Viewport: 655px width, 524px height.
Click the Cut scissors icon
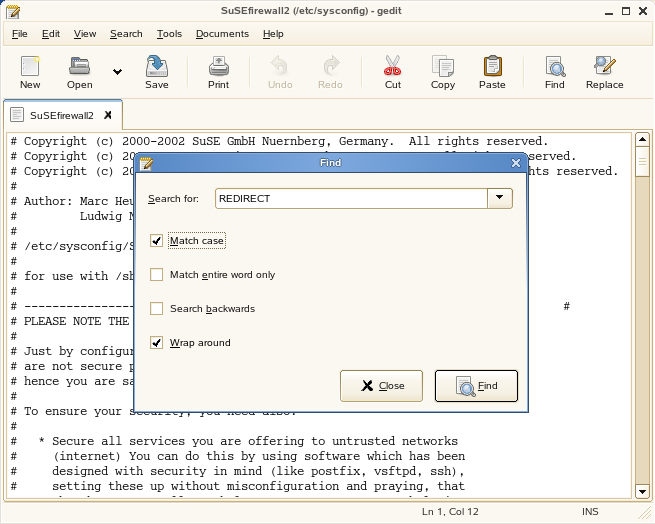click(x=393, y=67)
